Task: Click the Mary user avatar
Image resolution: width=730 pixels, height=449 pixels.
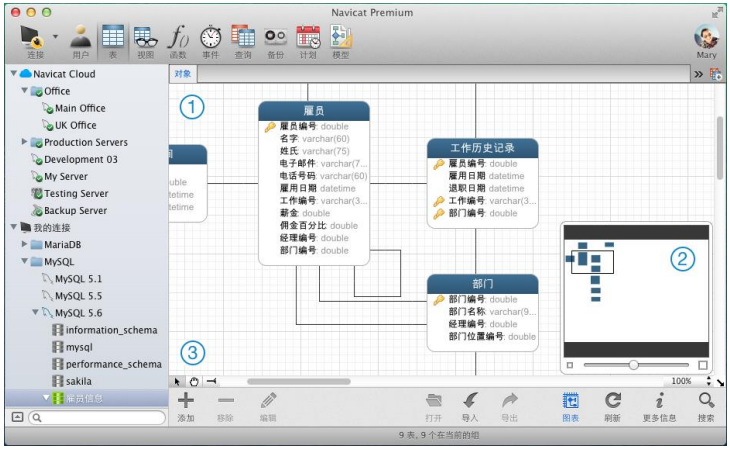Action: click(706, 36)
